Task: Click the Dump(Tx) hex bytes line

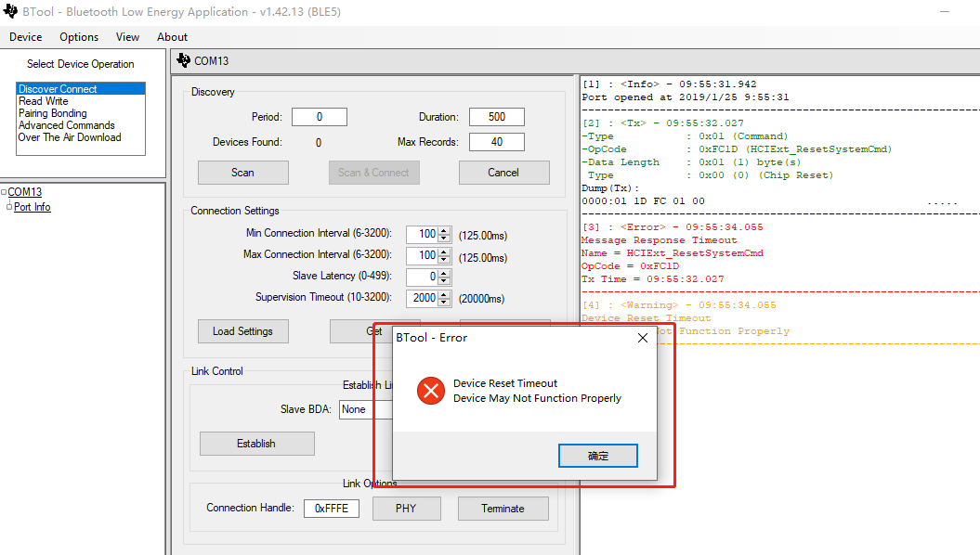Action: tap(643, 201)
